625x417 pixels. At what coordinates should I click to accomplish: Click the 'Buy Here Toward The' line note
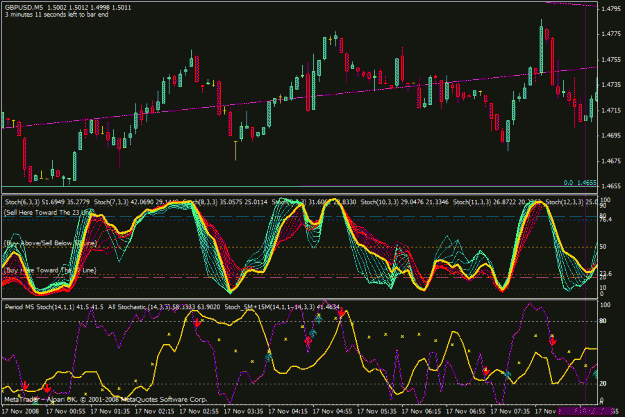coord(50,270)
